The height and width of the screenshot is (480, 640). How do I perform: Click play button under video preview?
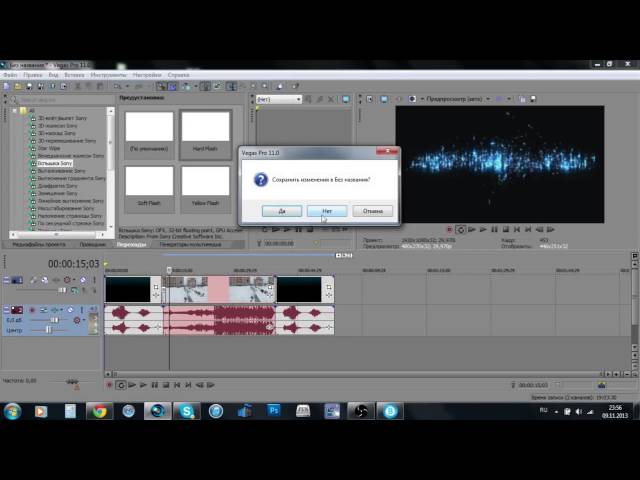point(483,229)
